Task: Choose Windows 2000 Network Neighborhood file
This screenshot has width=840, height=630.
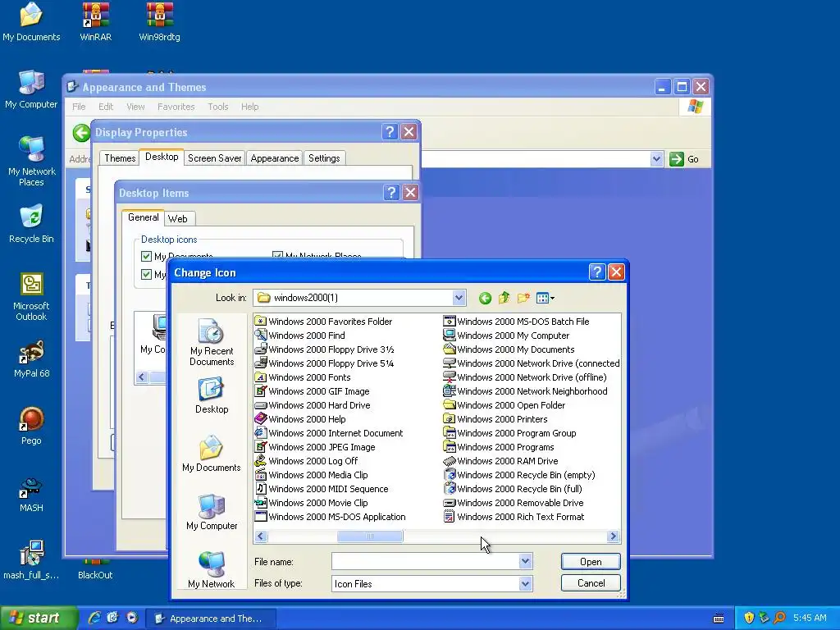Action: (526, 391)
